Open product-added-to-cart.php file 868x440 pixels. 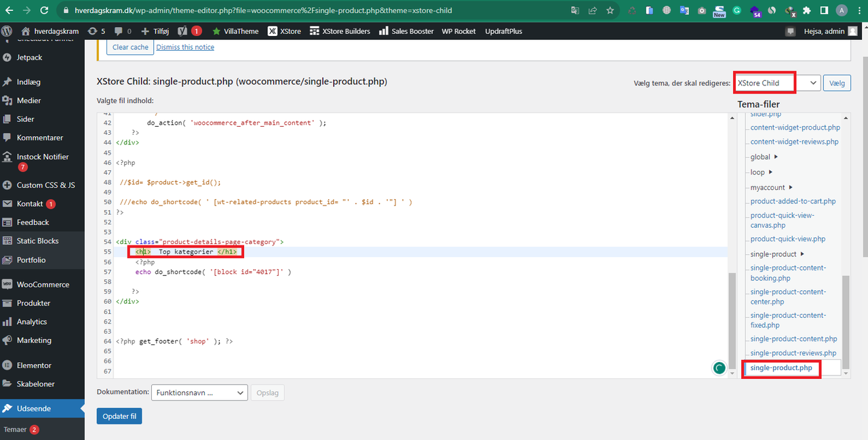(793, 201)
